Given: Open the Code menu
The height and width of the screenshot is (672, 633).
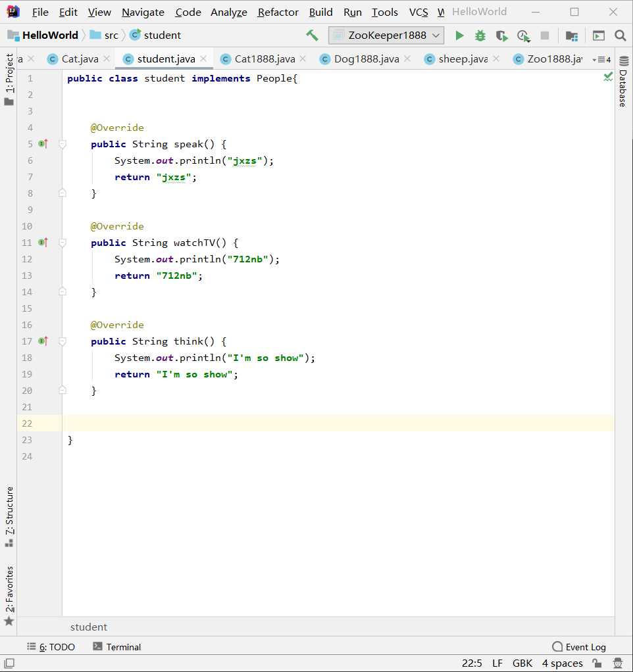Looking at the screenshot, I should click(188, 12).
